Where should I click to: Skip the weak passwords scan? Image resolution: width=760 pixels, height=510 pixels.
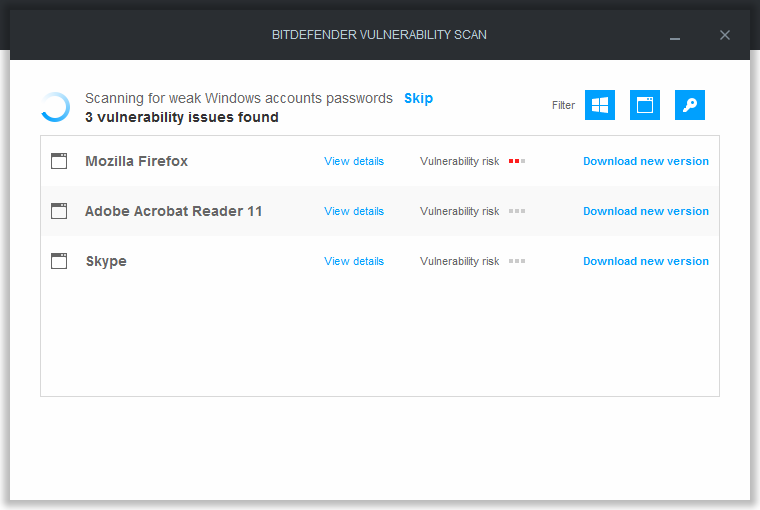[418, 98]
